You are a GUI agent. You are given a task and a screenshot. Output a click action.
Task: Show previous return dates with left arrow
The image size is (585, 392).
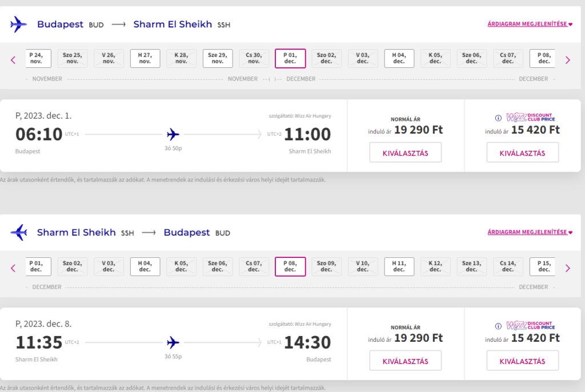click(x=13, y=268)
